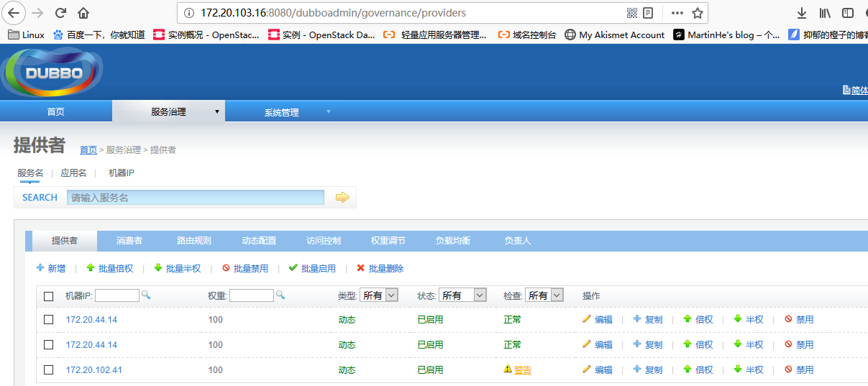Image resolution: width=868 pixels, height=386 pixels.
Task: Expand the 状态 filter dropdown
Action: (462, 295)
